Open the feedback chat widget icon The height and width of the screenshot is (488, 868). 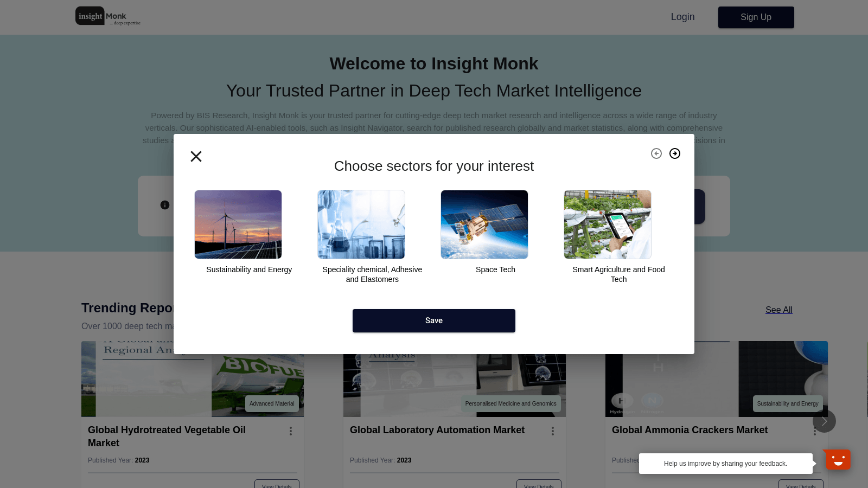[838, 460]
